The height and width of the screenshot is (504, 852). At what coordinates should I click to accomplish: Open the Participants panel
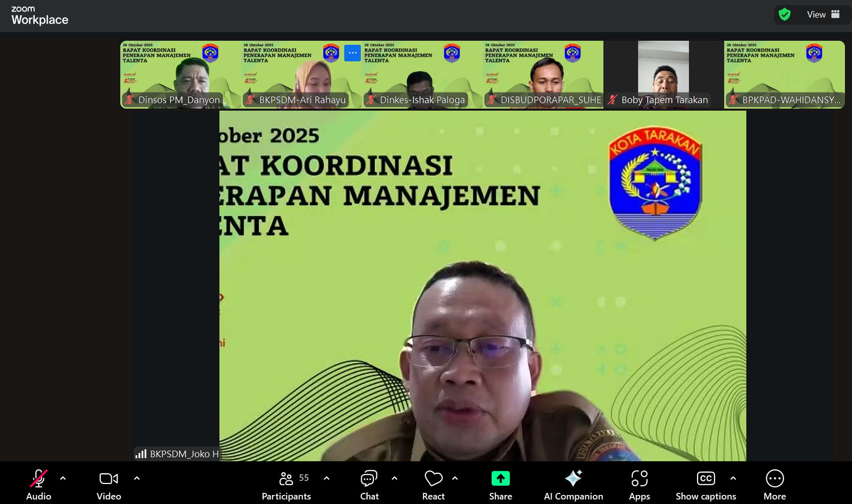point(286,485)
